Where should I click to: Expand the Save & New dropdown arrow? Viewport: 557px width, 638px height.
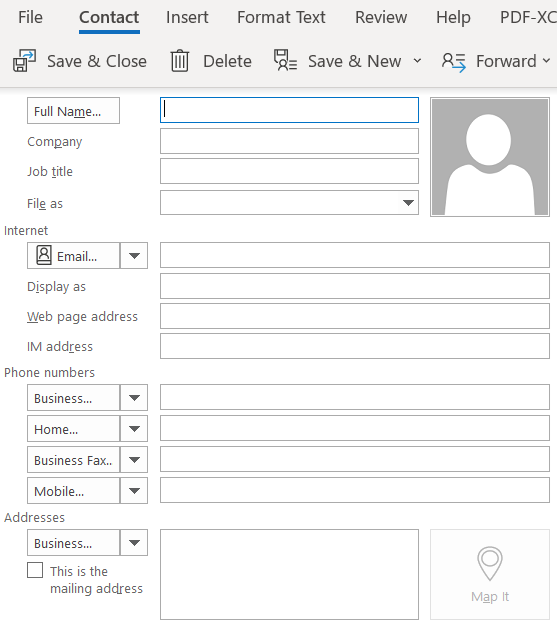point(417,61)
